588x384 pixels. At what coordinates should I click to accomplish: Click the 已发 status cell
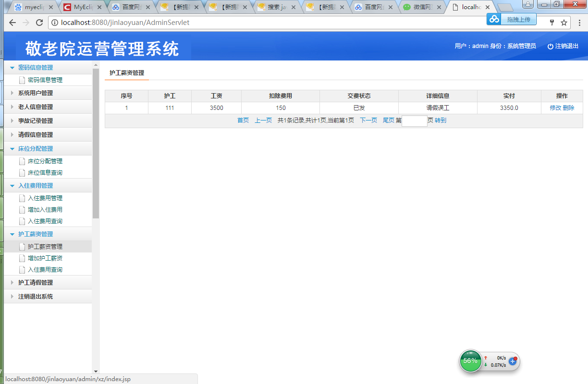(x=359, y=108)
